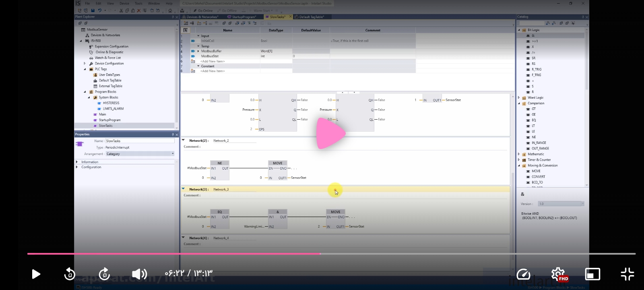
Task: Click the red Delete X toolbar icon
Action: point(139,10)
